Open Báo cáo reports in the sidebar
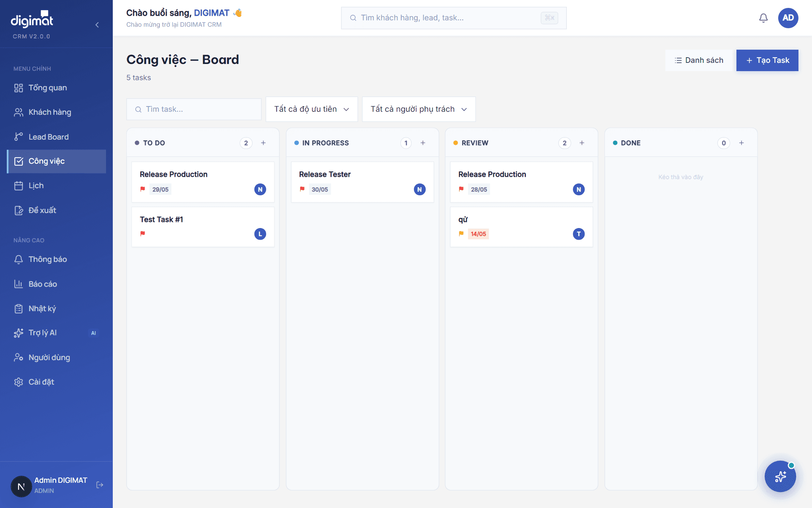This screenshot has height=508, width=812. click(x=56, y=284)
